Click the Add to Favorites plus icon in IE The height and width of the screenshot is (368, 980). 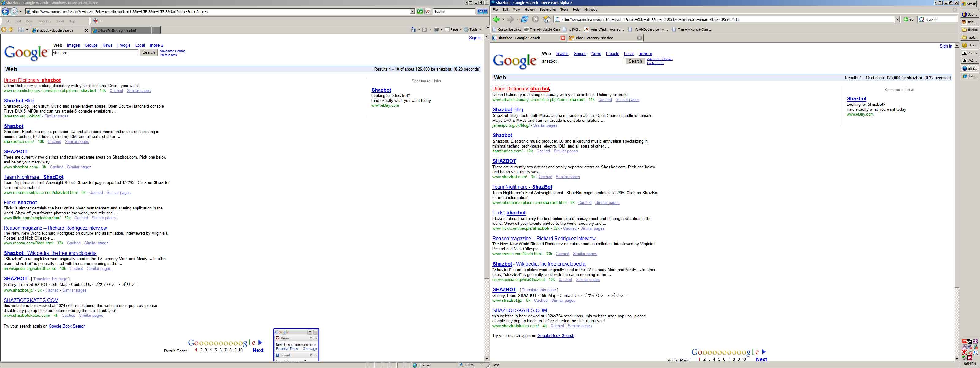click(11, 30)
